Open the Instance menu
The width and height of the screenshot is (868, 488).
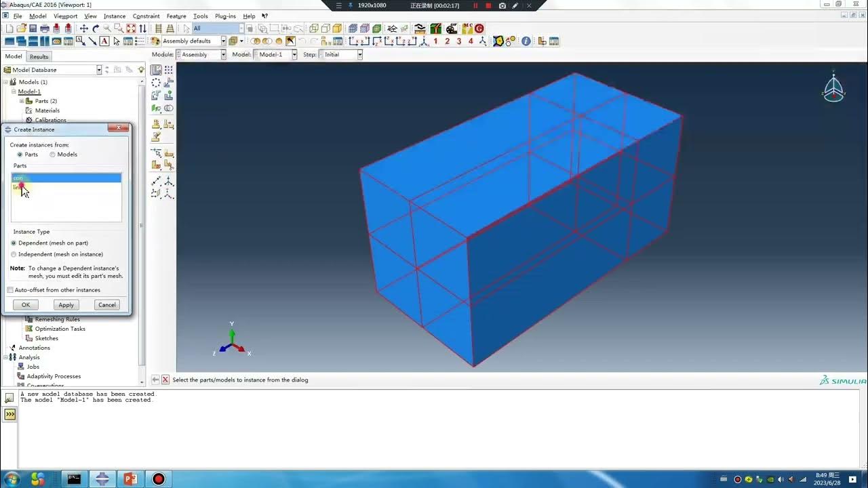[115, 16]
